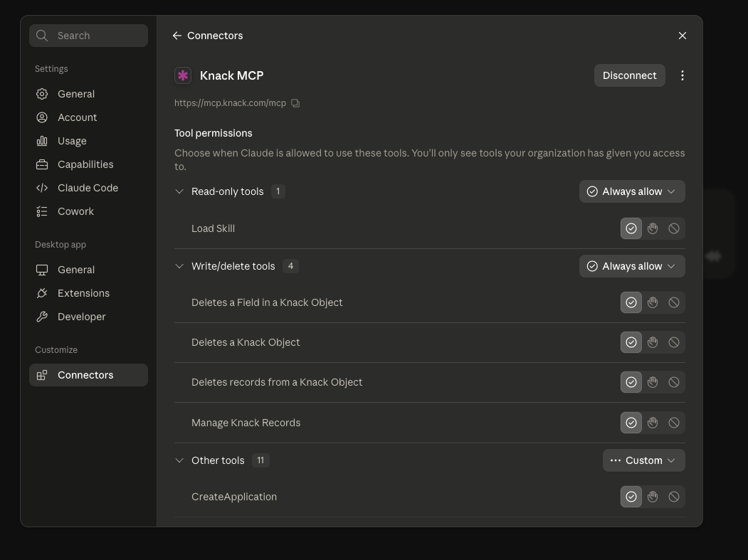This screenshot has height=560, width=748.
Task: Select Connectors in the sidebar
Action: 88,375
